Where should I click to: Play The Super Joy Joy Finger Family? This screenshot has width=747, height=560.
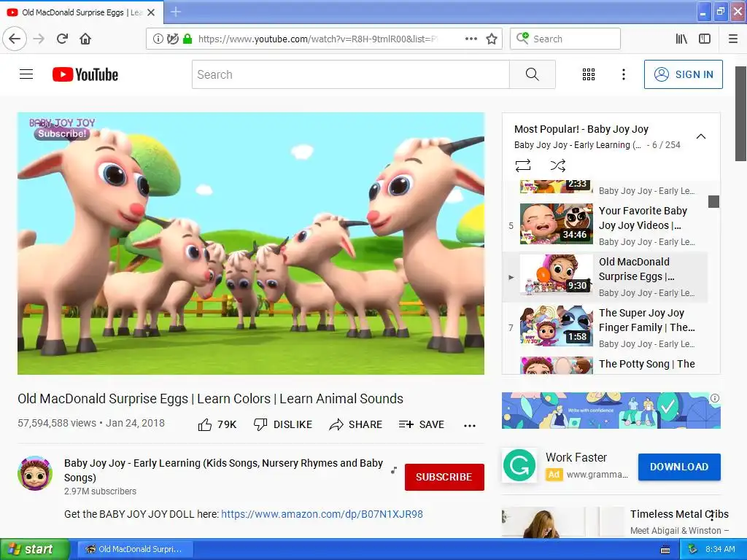point(606,327)
